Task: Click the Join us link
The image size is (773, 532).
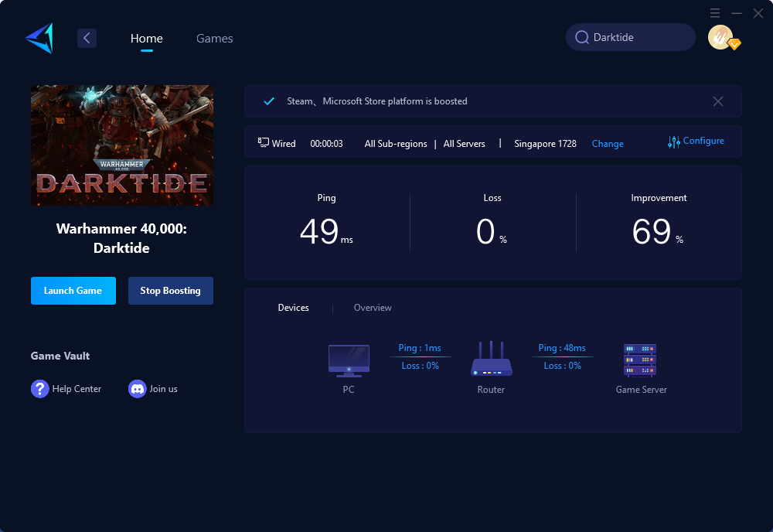Action: coord(163,389)
